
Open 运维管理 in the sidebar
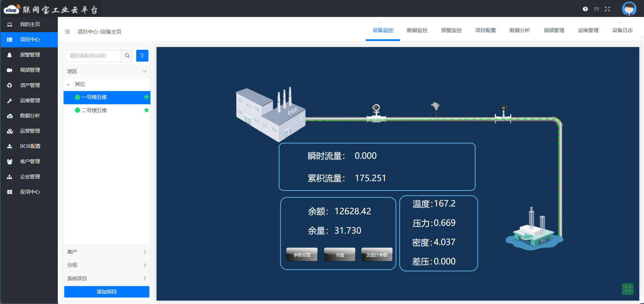(x=29, y=101)
